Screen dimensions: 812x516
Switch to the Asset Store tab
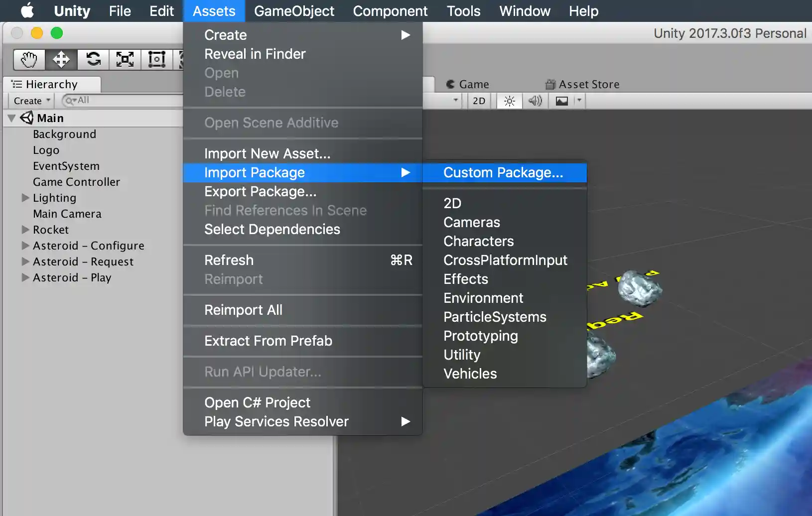tap(588, 84)
